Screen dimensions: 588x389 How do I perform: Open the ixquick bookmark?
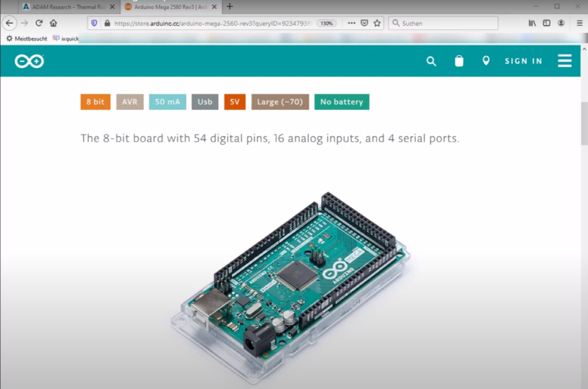(66, 38)
